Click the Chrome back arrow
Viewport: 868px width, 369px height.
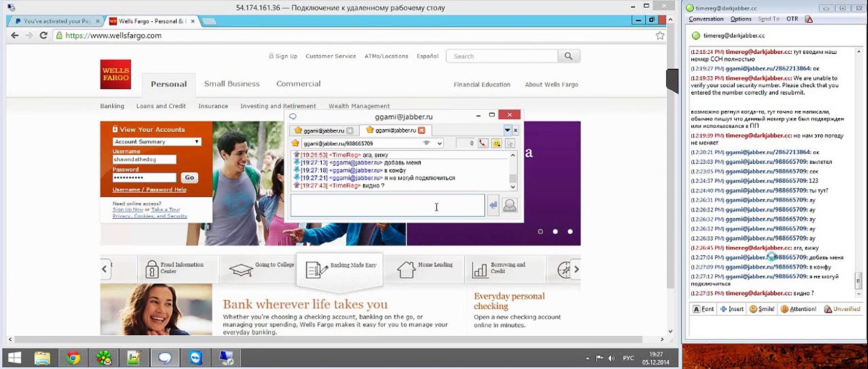15,35
